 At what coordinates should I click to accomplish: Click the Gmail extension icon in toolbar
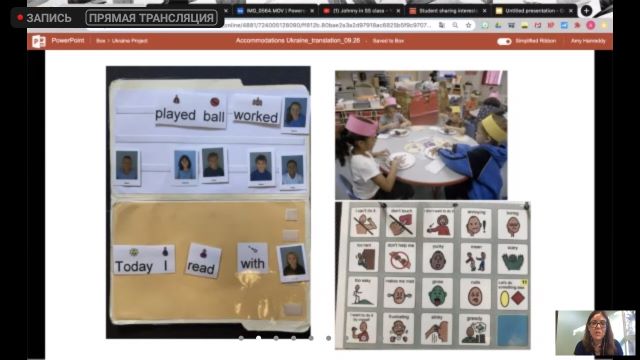(538, 25)
